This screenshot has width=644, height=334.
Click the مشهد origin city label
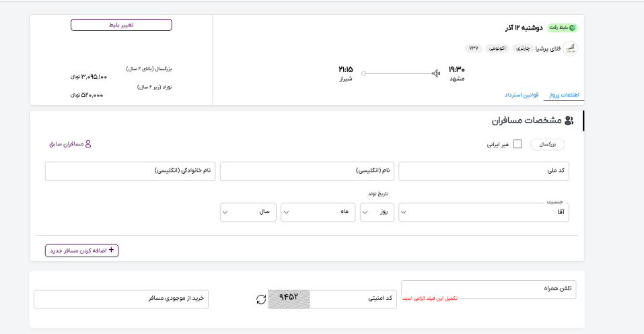coord(457,79)
